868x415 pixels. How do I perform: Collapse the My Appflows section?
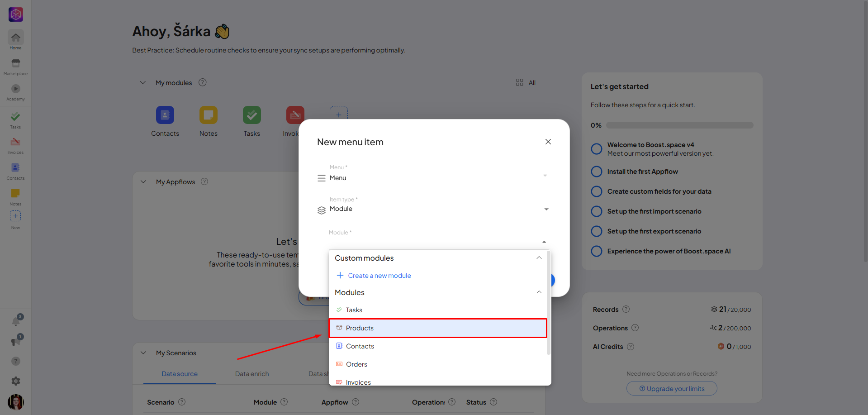(143, 181)
